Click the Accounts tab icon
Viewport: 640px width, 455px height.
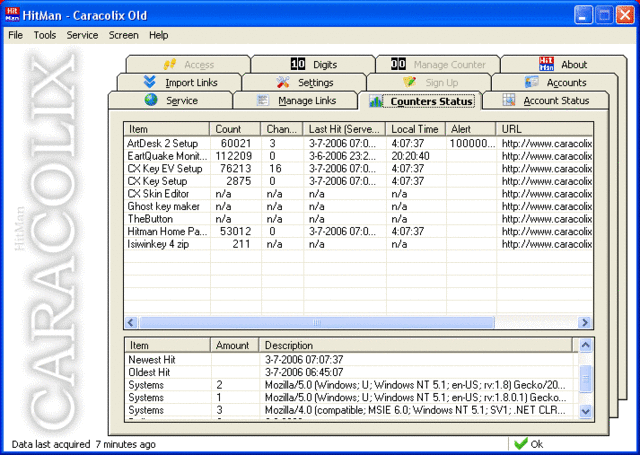(531, 82)
